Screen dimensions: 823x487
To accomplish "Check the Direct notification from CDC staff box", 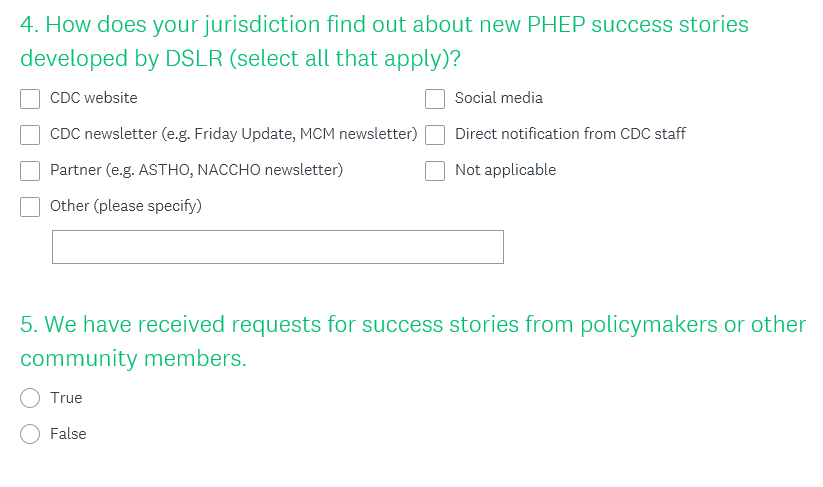I will 435,135.
